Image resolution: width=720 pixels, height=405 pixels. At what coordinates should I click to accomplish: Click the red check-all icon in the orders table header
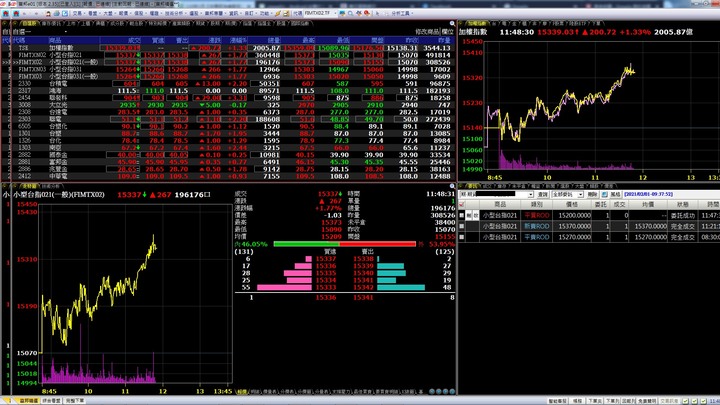(x=461, y=205)
